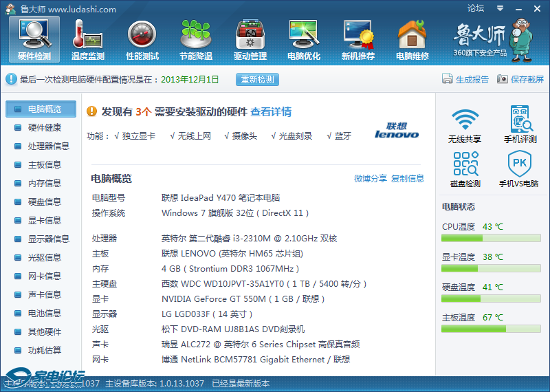Click the 硬盘温度 progress bar
The height and width of the screenshot is (392, 550).
pos(491,298)
